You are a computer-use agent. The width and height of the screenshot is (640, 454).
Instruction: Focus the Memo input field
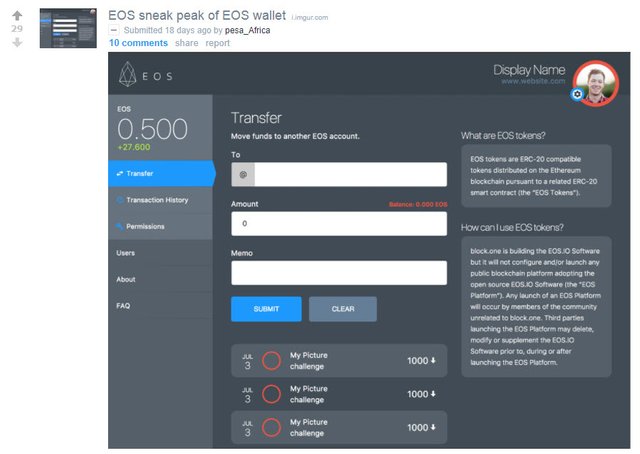click(x=339, y=273)
